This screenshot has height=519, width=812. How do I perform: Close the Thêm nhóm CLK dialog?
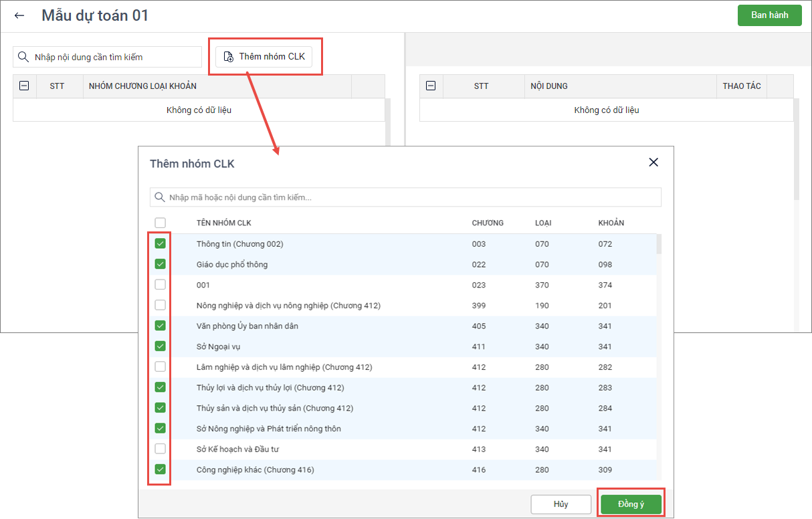[653, 163]
